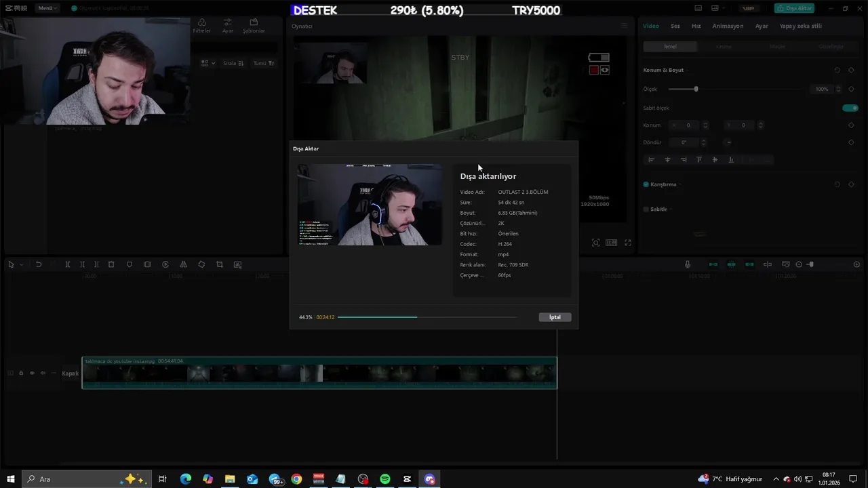Screen dimensions: 868x488
Task: Click the timeline zoom out icon
Action: pos(799,264)
